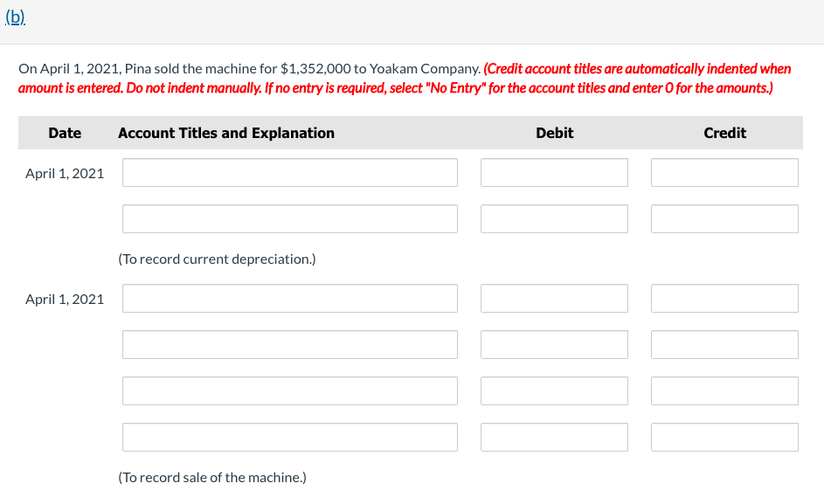Image resolution: width=824 pixels, height=504 pixels.
Task: Click debit field in third sale entry row
Action: pyautogui.click(x=554, y=390)
